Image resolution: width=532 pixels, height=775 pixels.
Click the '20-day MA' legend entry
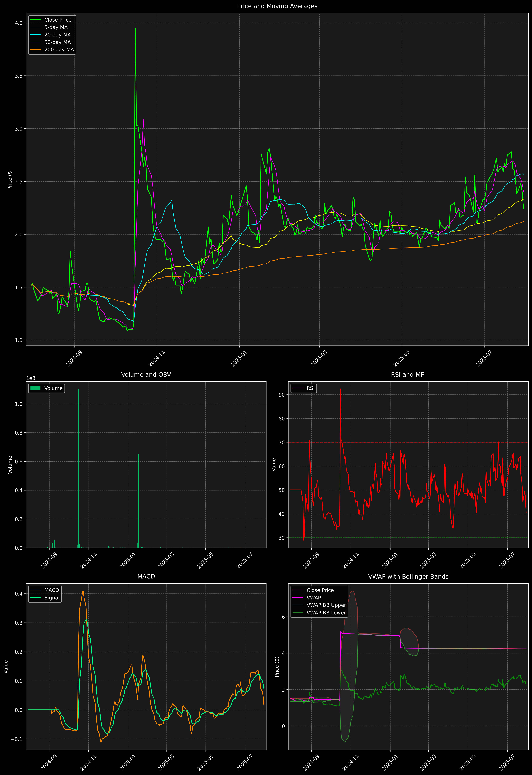[57, 35]
